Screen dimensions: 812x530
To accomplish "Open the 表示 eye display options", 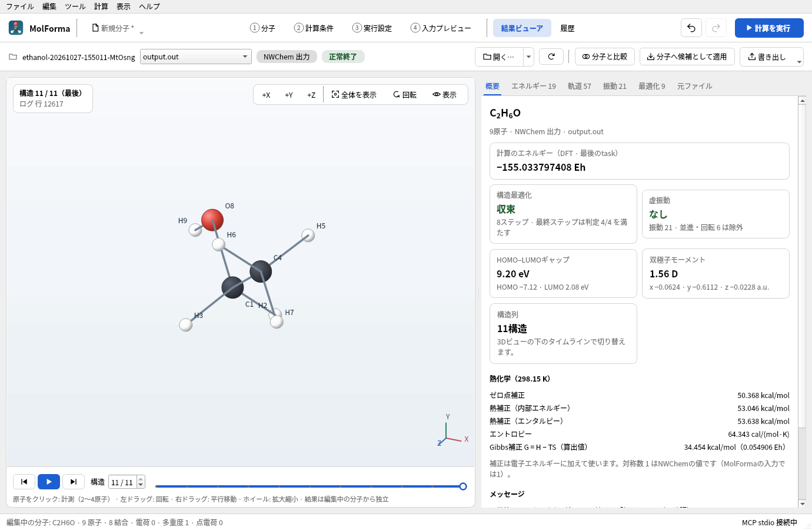I will (445, 95).
